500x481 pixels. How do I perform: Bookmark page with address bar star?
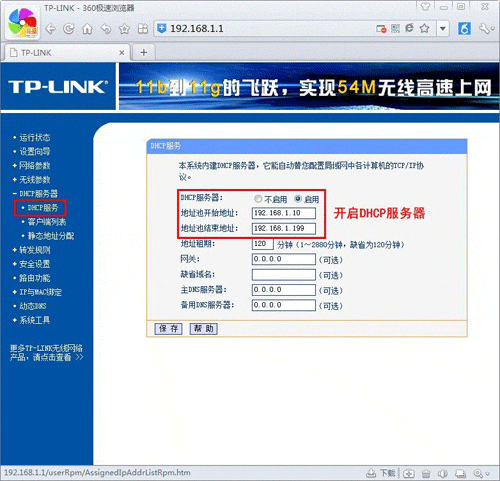424,28
